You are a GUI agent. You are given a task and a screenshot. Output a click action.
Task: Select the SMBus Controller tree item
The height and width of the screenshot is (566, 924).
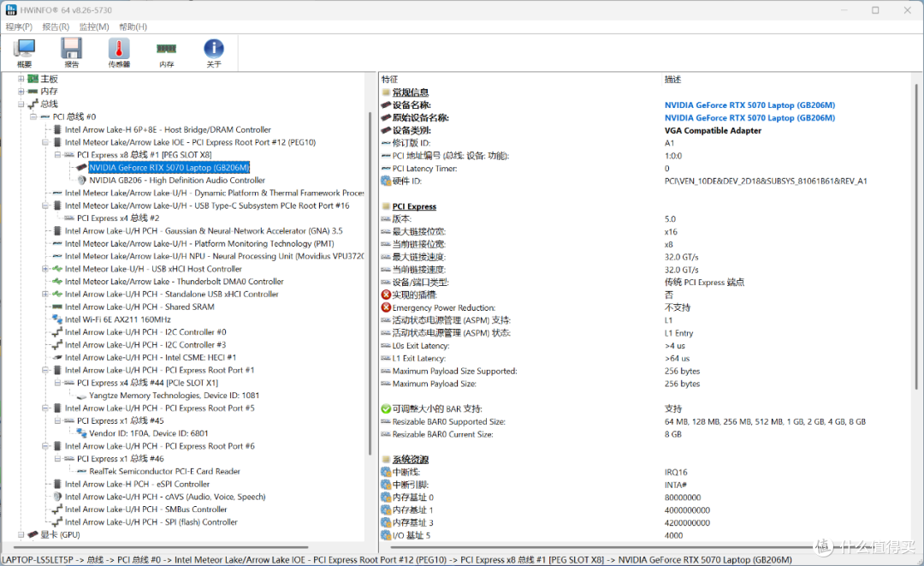pos(145,509)
